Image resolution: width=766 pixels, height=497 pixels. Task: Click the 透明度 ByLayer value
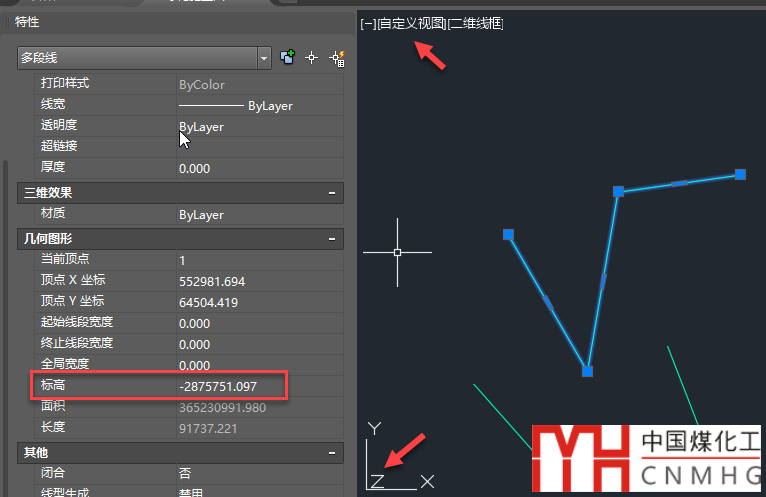(201, 127)
